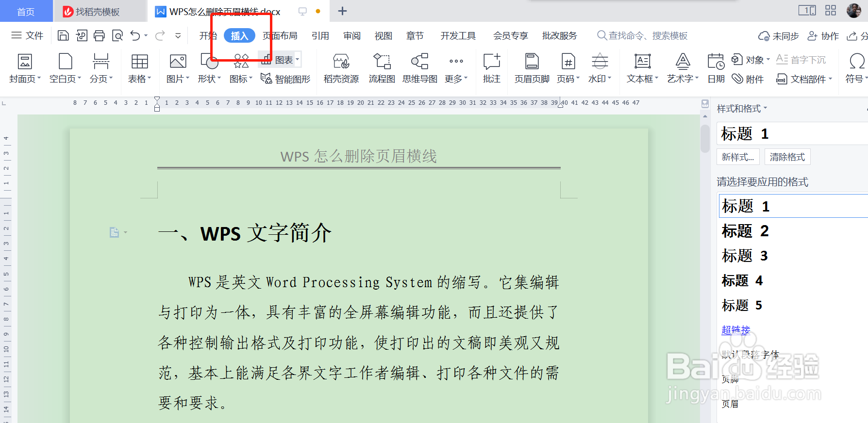Screen dimensions: 868x423
Task: Insert a symbol (符号)
Action: point(856,68)
